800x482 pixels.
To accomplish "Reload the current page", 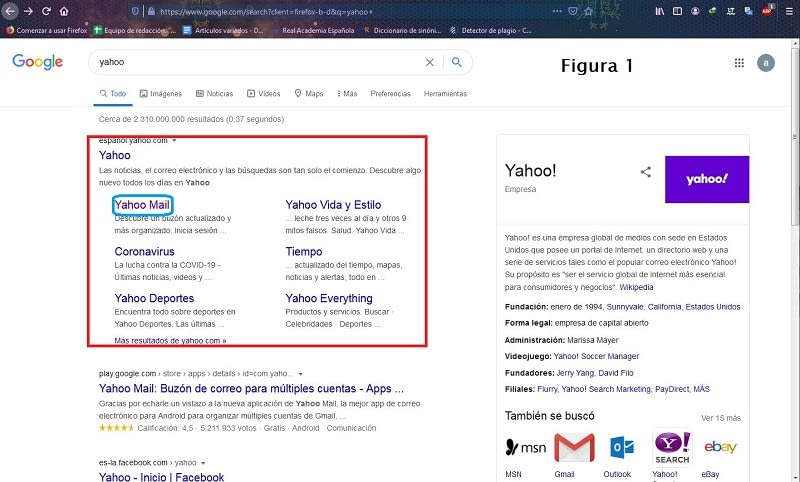I will 46,11.
